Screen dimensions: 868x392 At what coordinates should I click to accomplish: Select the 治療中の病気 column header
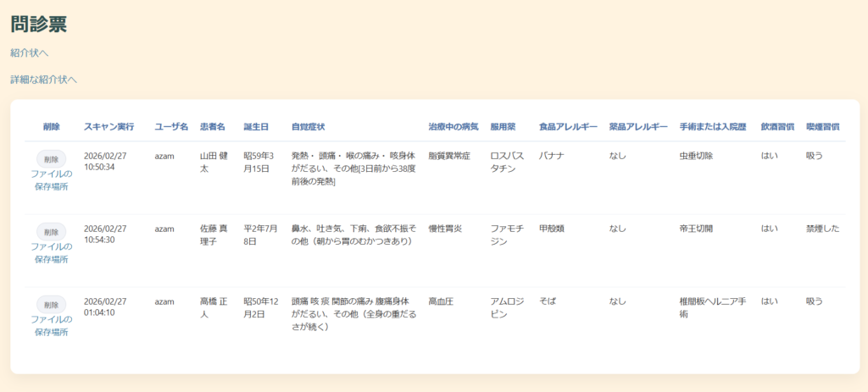(453, 126)
